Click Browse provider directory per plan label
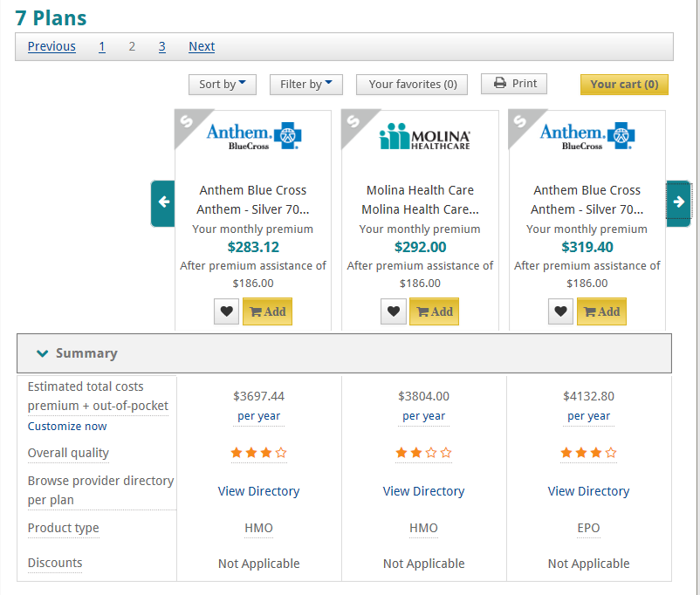Viewport: 700px width, 595px height. point(101,490)
